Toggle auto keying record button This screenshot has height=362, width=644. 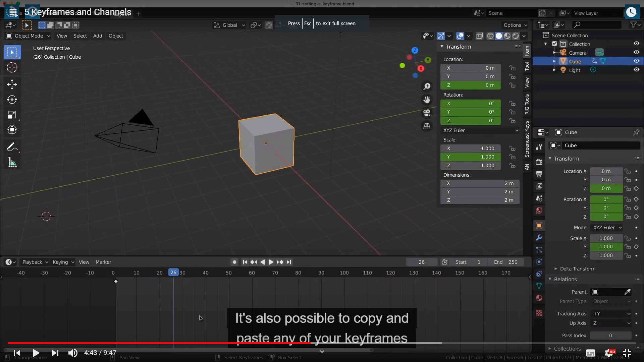pyautogui.click(x=234, y=262)
